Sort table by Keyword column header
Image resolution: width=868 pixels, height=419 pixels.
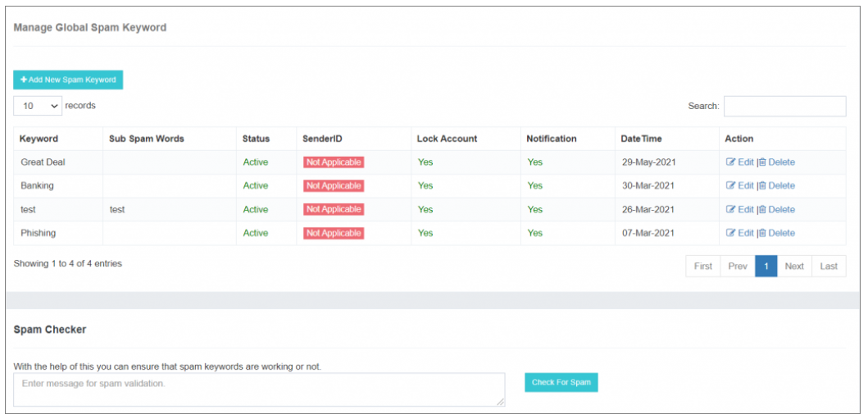39,139
